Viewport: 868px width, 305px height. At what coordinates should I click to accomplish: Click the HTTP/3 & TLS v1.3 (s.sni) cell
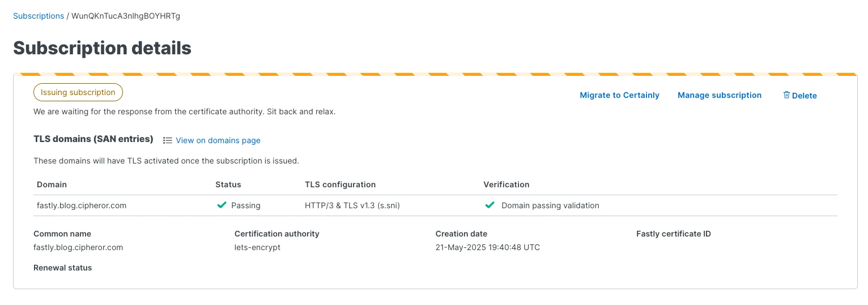[352, 205]
